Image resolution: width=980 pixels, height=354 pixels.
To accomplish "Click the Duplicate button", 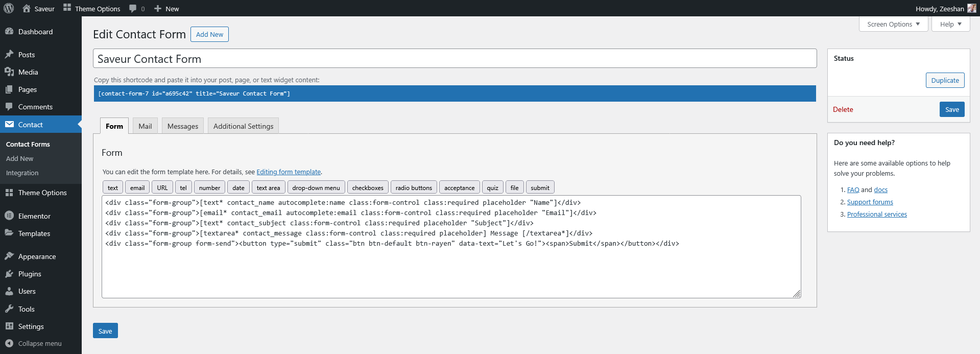I will (945, 80).
